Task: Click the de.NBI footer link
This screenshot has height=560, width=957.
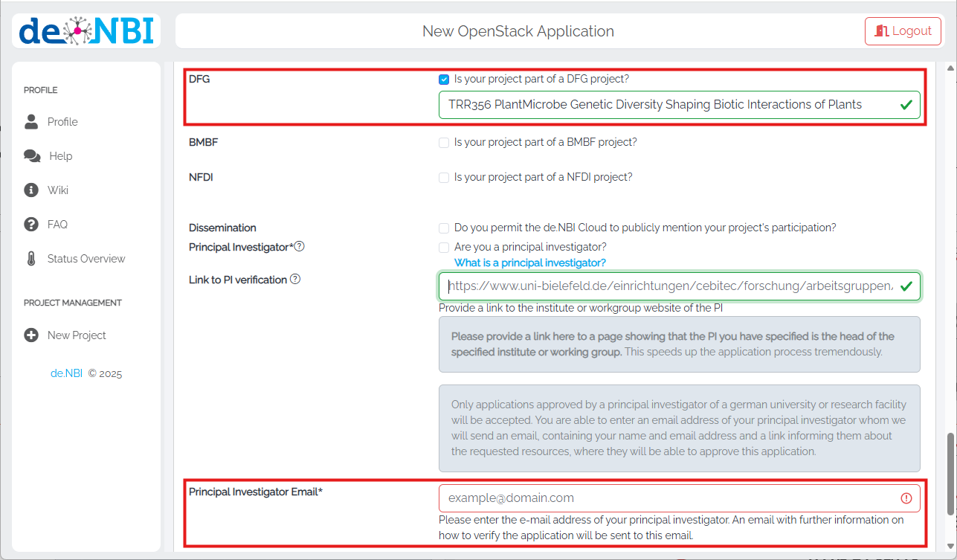Action: pyautogui.click(x=66, y=373)
